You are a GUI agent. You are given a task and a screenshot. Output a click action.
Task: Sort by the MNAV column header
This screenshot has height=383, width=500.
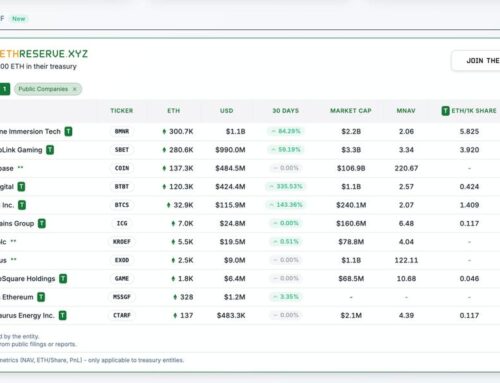click(406, 111)
